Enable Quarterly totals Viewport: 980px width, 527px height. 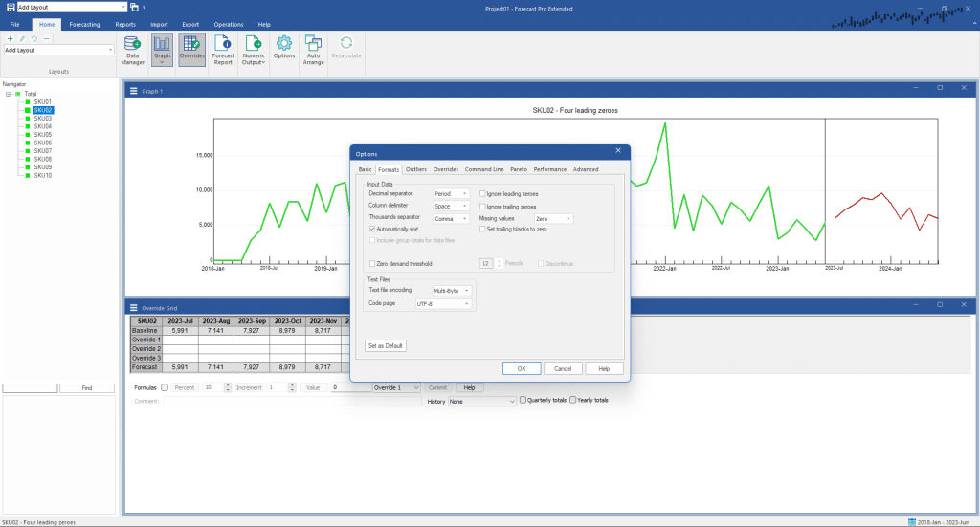point(523,400)
